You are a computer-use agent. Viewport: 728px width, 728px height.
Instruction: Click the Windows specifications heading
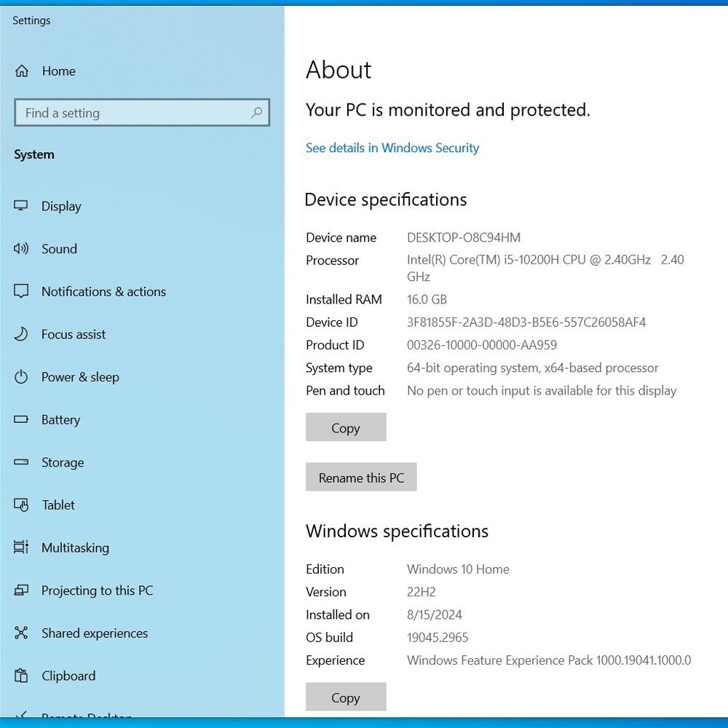pyautogui.click(x=397, y=531)
